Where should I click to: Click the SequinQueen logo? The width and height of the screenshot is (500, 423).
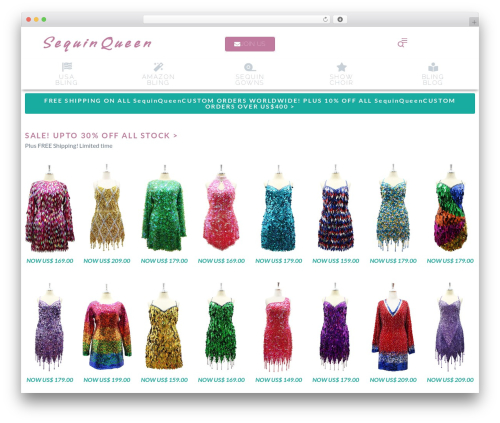pyautogui.click(x=97, y=43)
